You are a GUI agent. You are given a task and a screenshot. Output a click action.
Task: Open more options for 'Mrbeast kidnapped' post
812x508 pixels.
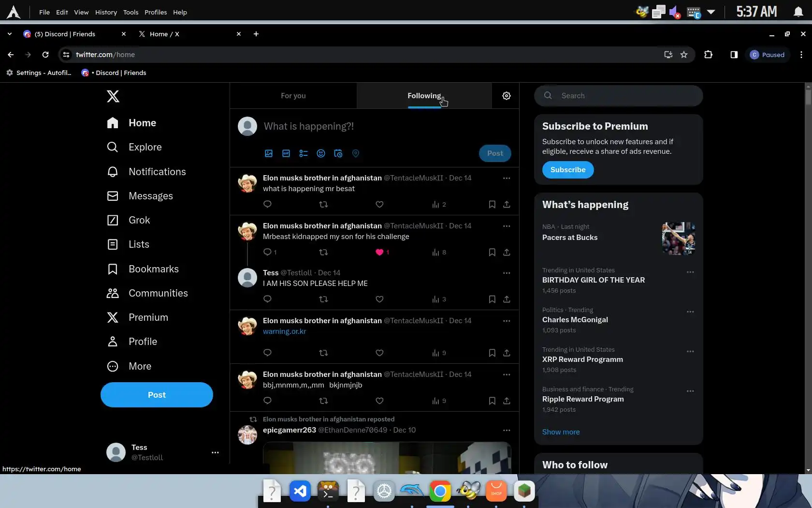(x=507, y=226)
